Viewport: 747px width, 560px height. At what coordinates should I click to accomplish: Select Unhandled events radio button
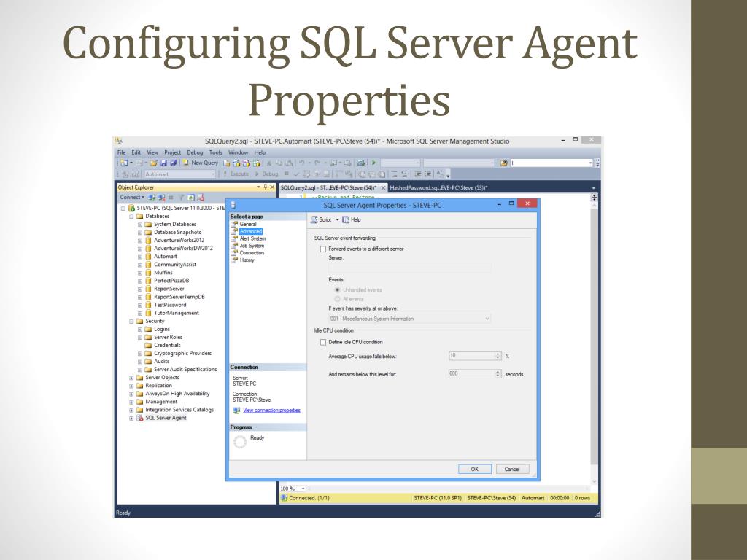click(337, 290)
